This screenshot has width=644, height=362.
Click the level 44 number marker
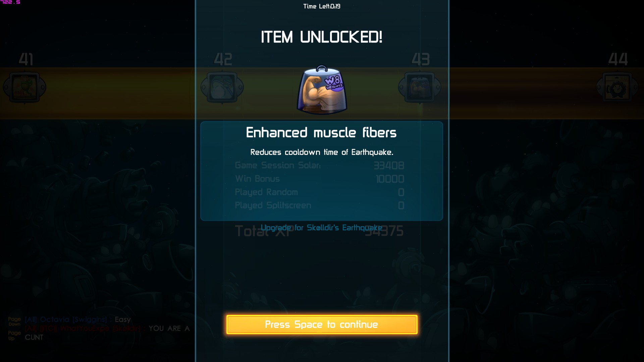coord(618,59)
